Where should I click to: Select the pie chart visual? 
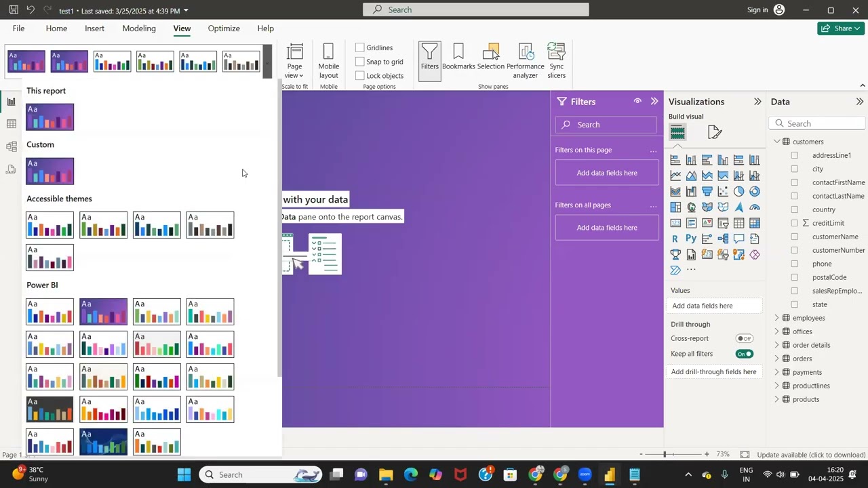coord(738,192)
